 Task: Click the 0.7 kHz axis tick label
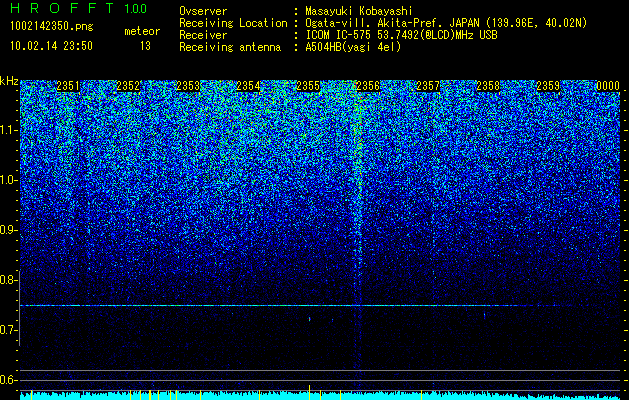point(8,330)
